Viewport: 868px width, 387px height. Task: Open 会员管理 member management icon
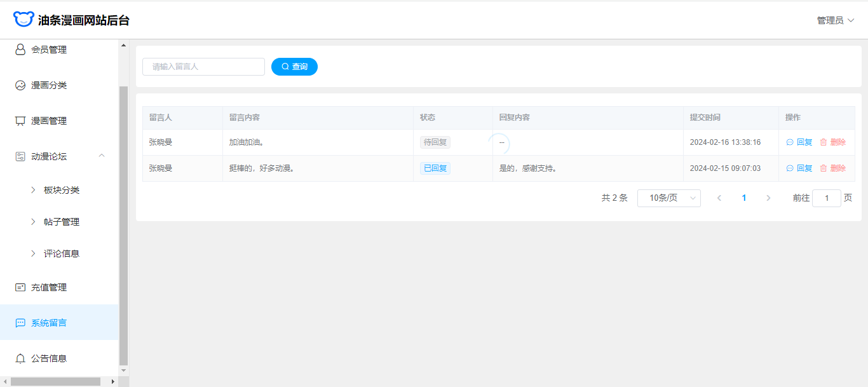[20, 50]
